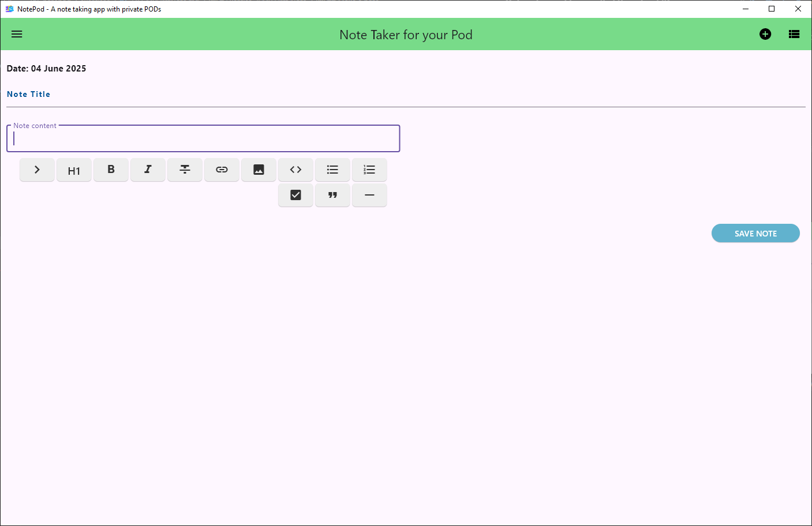Viewport: 812px width, 526px height.
Task: Insert a hyperlink
Action: 222,170
